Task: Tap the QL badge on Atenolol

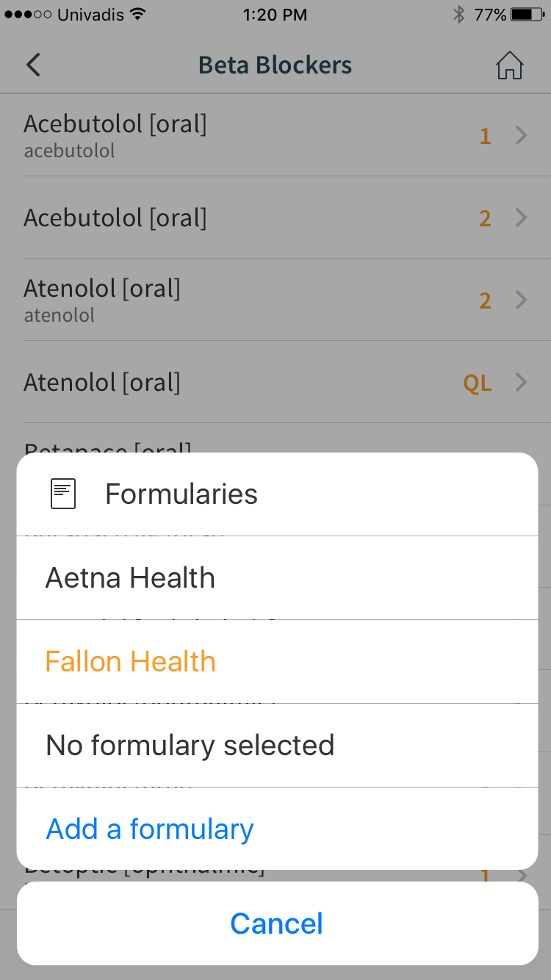Action: pyautogui.click(x=478, y=383)
